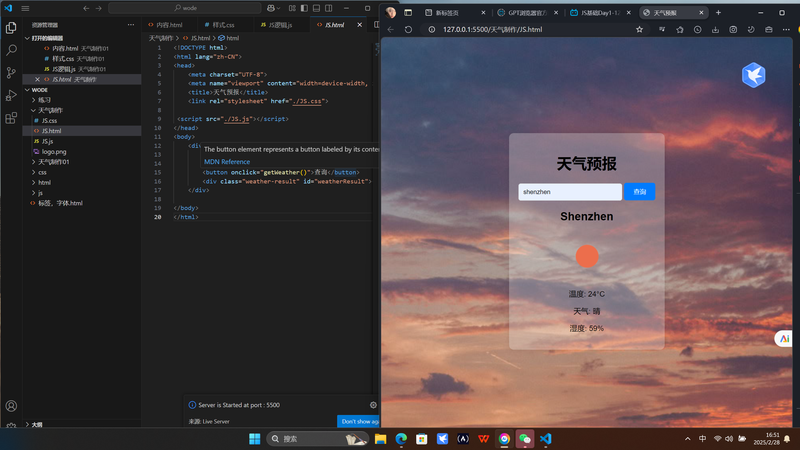
Task: Click the split editor icon beside tabs
Action: [x=377, y=24]
